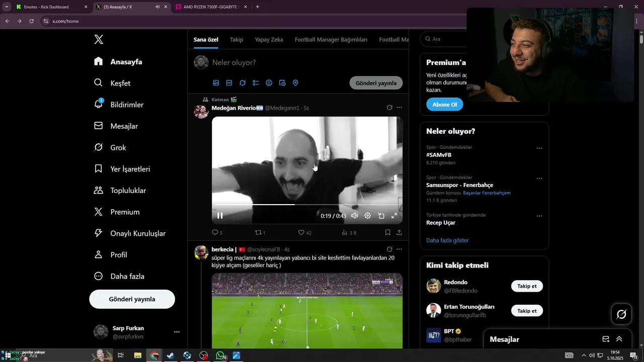This screenshot has width=644, height=362.
Task: Reply to Medeğan Riverio post
Action: click(x=217, y=232)
